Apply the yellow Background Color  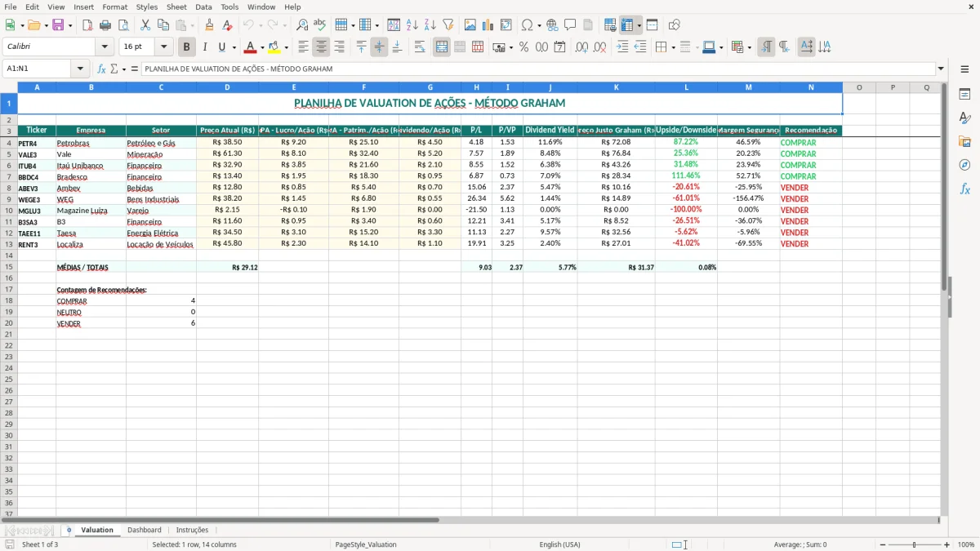(275, 47)
